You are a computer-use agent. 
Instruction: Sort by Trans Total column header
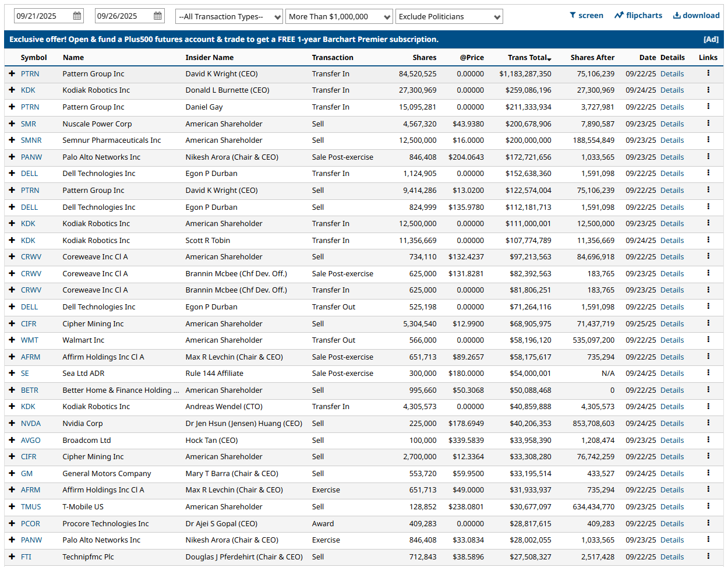tap(529, 57)
